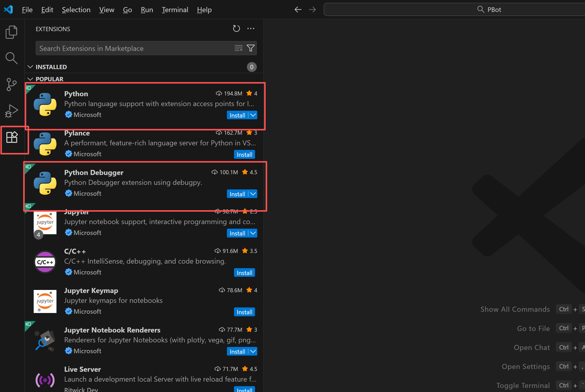The image size is (585, 392).
Task: Click the Extensions icon in activity bar
Action: coord(12,138)
